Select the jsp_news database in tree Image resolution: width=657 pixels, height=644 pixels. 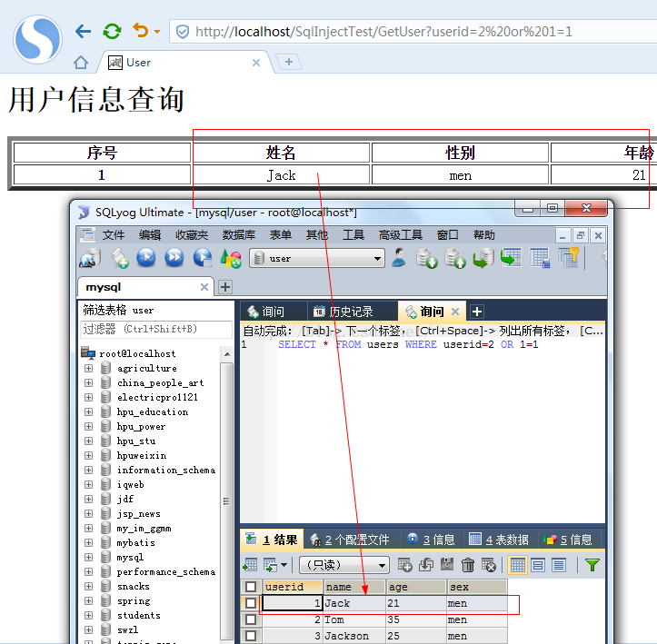tap(138, 514)
